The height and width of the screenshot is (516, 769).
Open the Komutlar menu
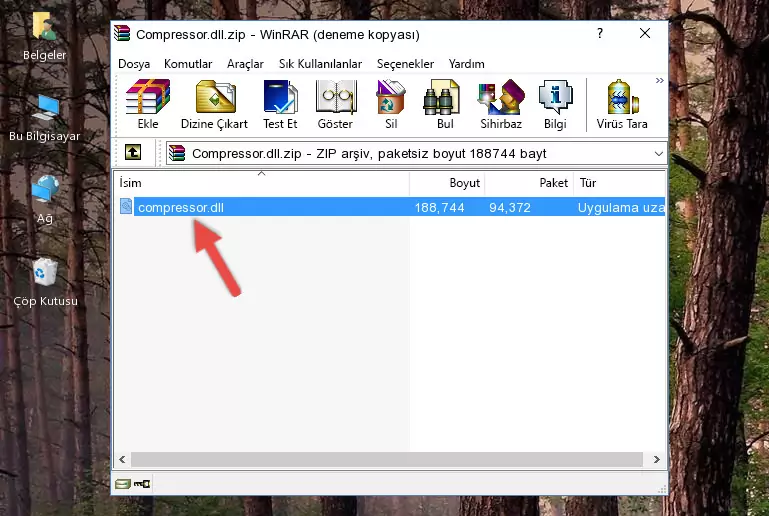[x=188, y=64]
